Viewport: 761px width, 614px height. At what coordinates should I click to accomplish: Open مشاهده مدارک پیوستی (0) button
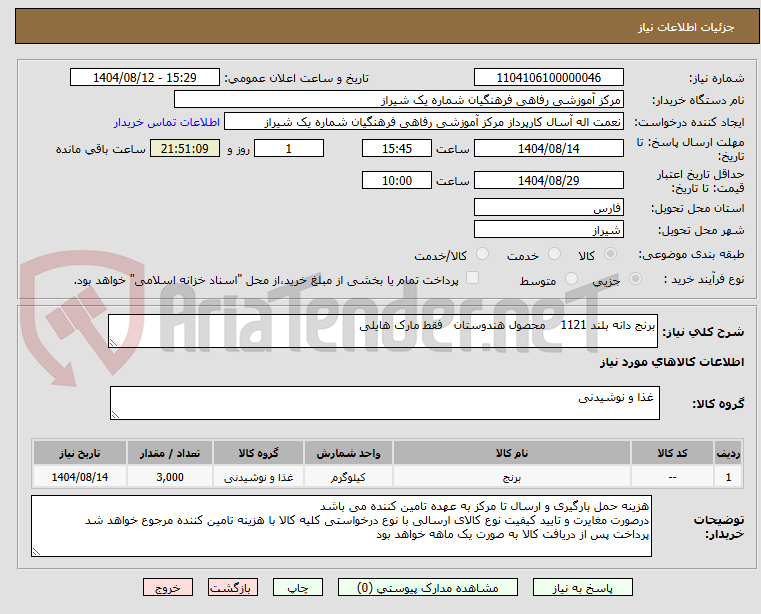pyautogui.click(x=428, y=587)
